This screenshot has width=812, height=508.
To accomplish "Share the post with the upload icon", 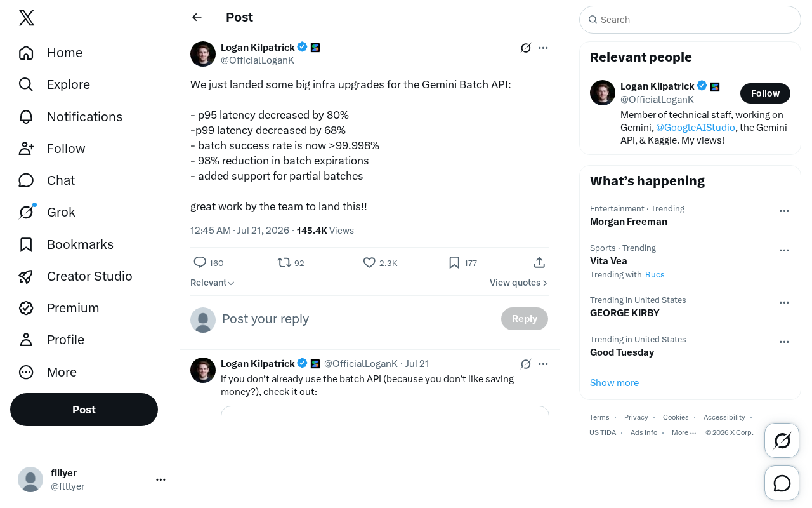I will click(x=539, y=262).
